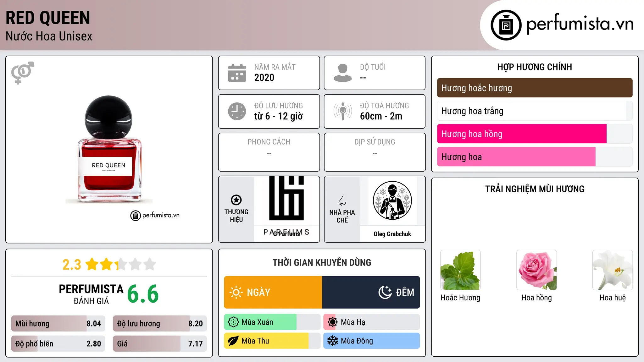Click the sun icon next to Ngày
Image resolution: width=644 pixels, height=362 pixels.
click(x=236, y=292)
